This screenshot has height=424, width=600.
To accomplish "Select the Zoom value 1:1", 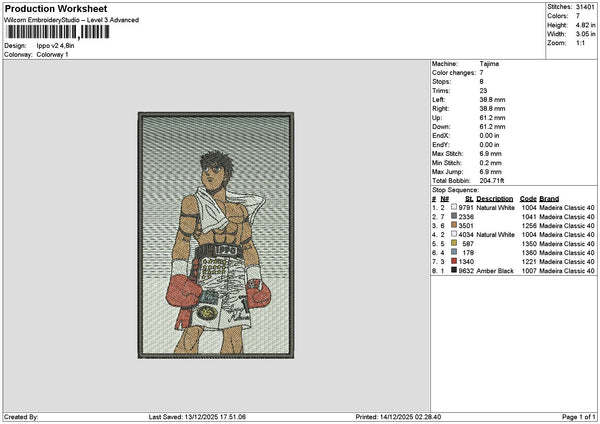I will click(580, 43).
